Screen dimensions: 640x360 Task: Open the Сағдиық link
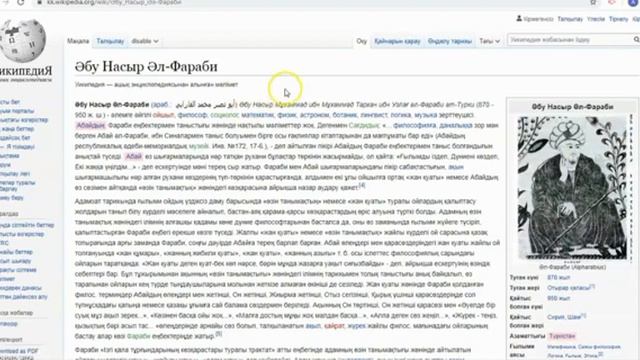[364, 125]
